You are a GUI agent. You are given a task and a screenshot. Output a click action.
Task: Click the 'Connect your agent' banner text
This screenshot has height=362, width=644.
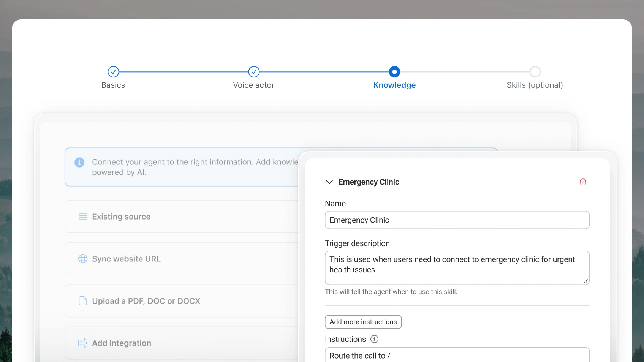195,167
